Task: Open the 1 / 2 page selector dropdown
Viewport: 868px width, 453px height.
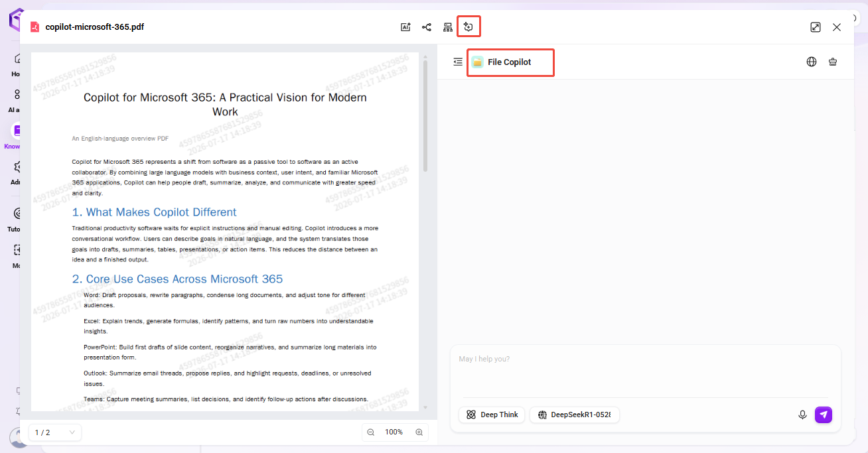Action: click(x=55, y=432)
